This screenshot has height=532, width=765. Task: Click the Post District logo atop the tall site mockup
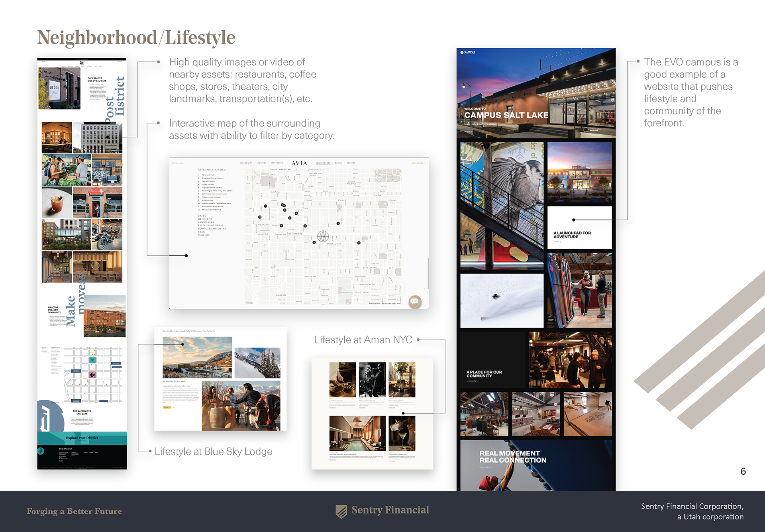click(x=82, y=63)
